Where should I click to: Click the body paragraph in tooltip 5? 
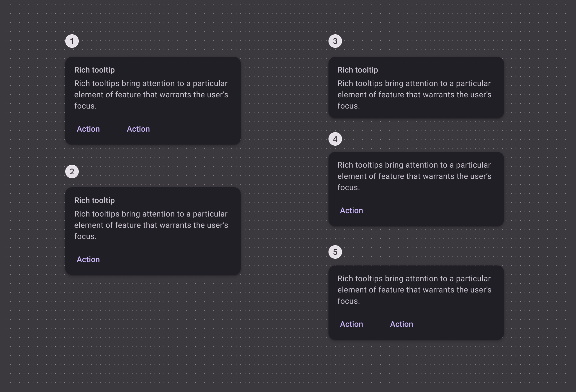414,290
